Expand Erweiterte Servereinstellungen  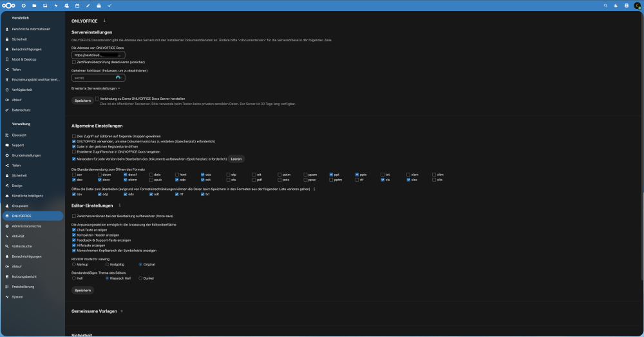(x=96, y=88)
